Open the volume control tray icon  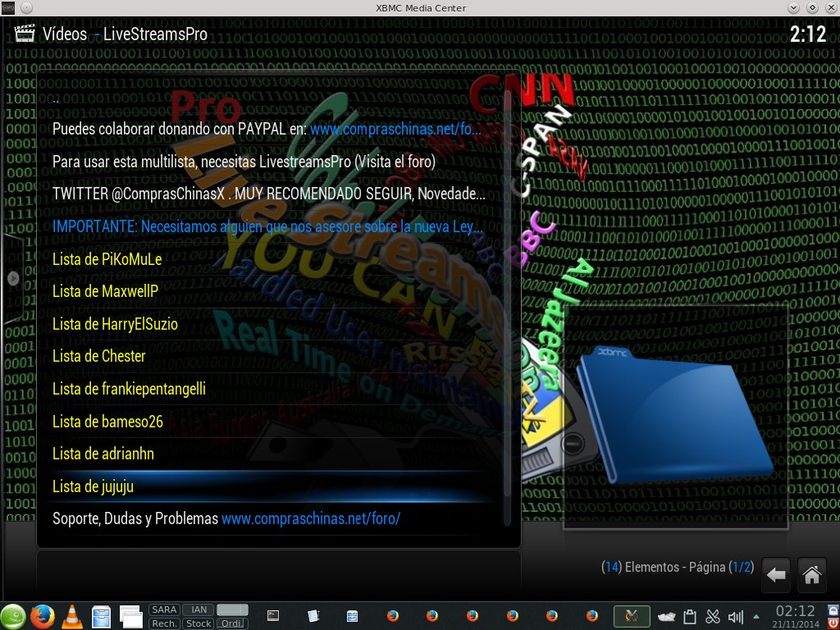coord(736,617)
